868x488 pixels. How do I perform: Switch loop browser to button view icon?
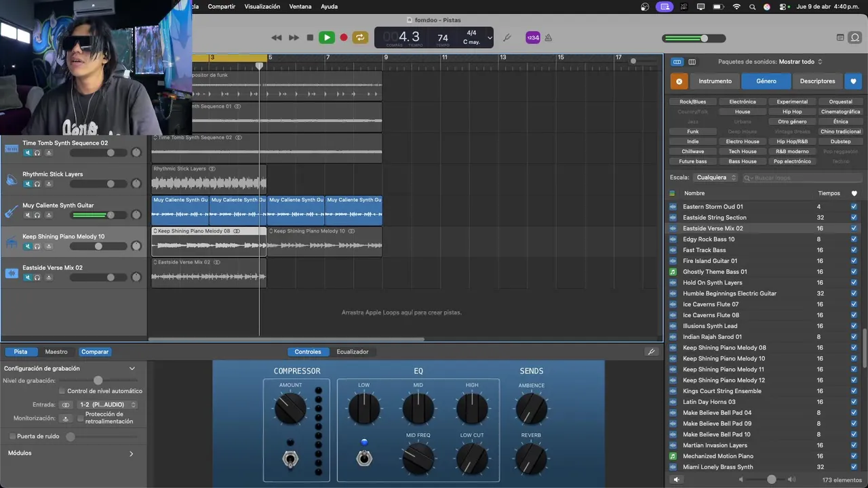coord(677,62)
